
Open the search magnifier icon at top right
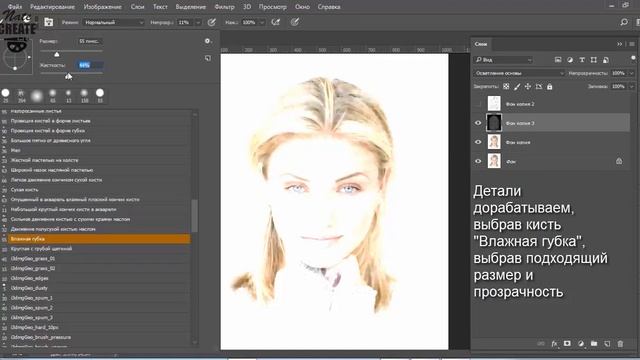click(x=624, y=22)
